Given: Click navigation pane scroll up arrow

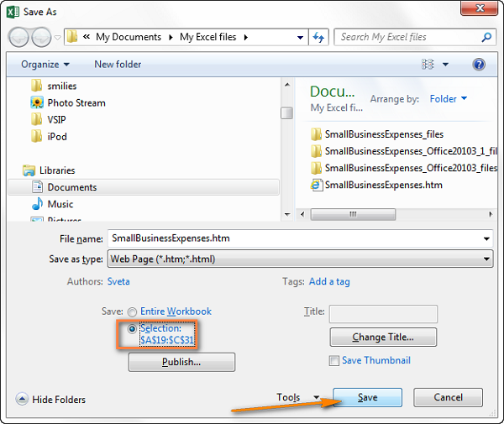Looking at the screenshot, I should point(287,85).
